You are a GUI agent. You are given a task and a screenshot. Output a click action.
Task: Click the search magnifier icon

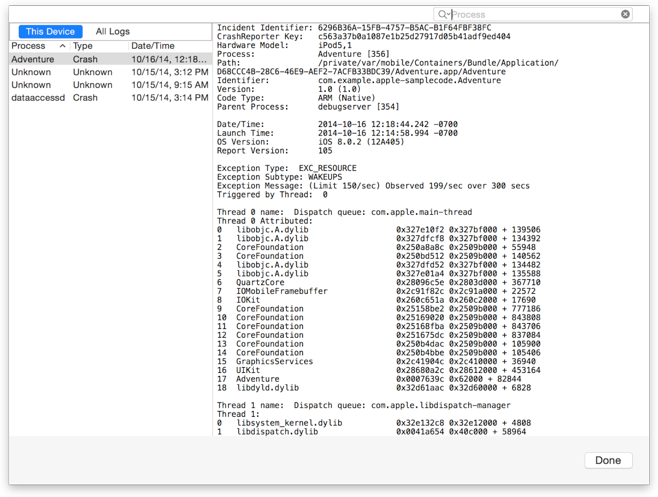pyautogui.click(x=442, y=15)
